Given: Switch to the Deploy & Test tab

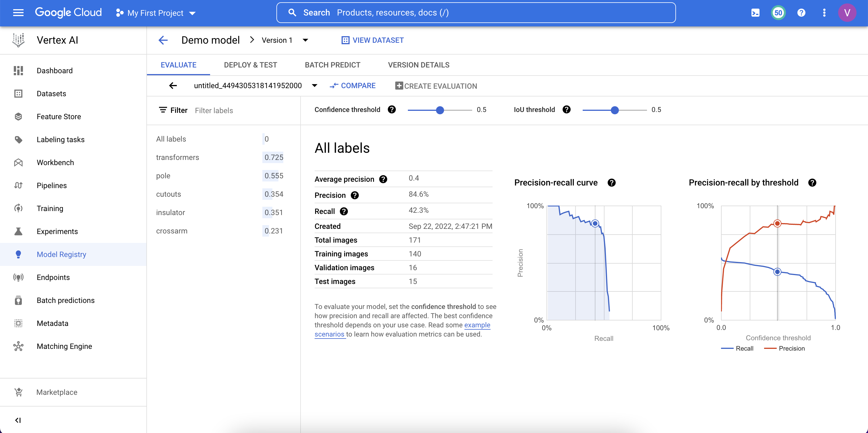Looking at the screenshot, I should 250,65.
